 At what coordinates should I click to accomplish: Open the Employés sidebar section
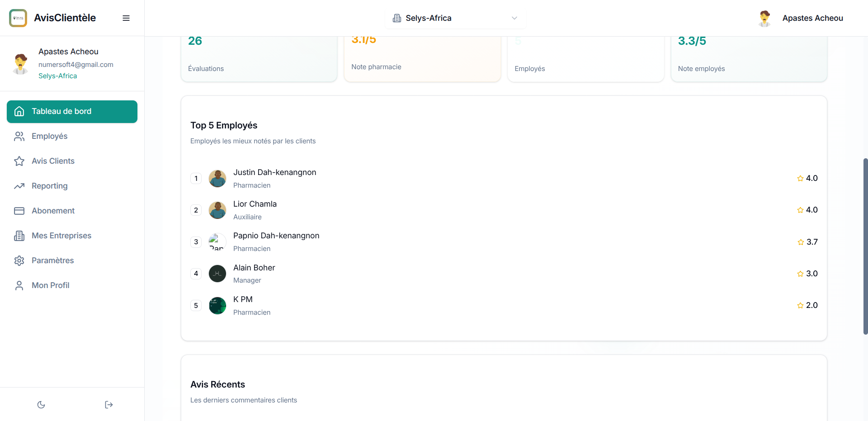[49, 136]
